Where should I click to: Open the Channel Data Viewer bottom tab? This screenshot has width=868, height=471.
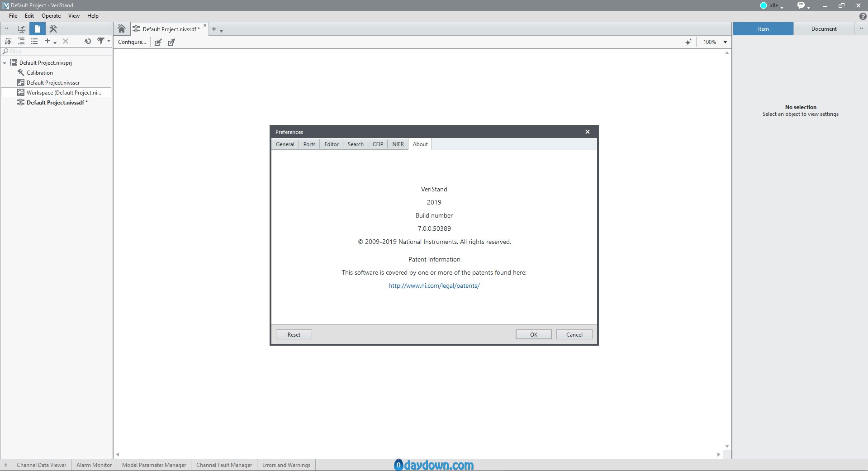click(42, 465)
